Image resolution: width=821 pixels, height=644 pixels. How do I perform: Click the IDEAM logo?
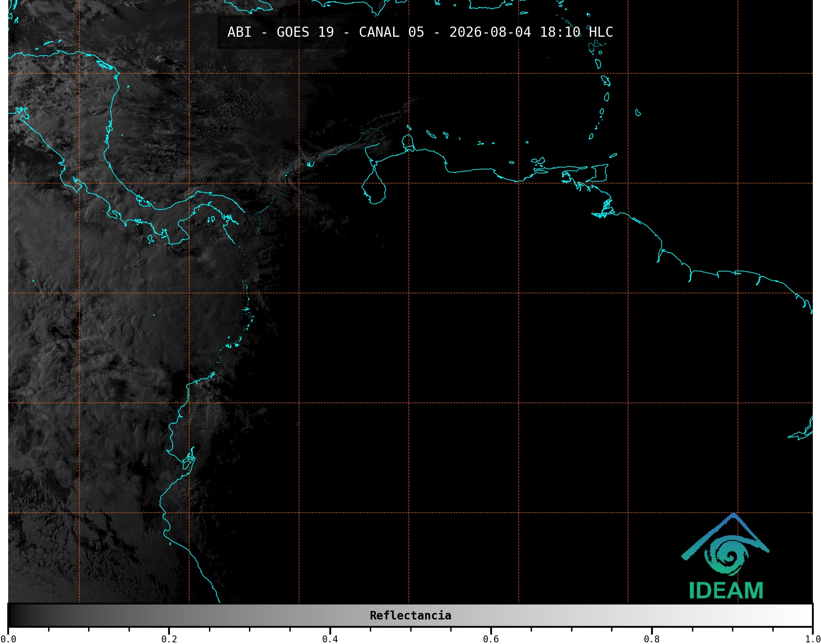[725, 556]
